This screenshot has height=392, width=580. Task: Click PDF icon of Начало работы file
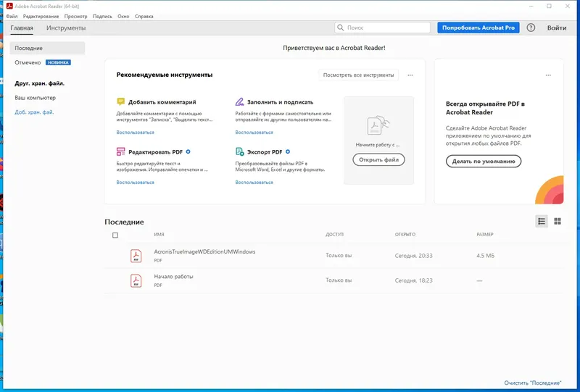[136, 280]
